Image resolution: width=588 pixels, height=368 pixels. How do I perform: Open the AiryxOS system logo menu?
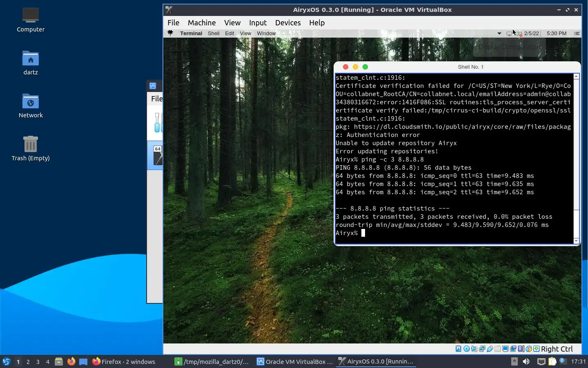170,33
